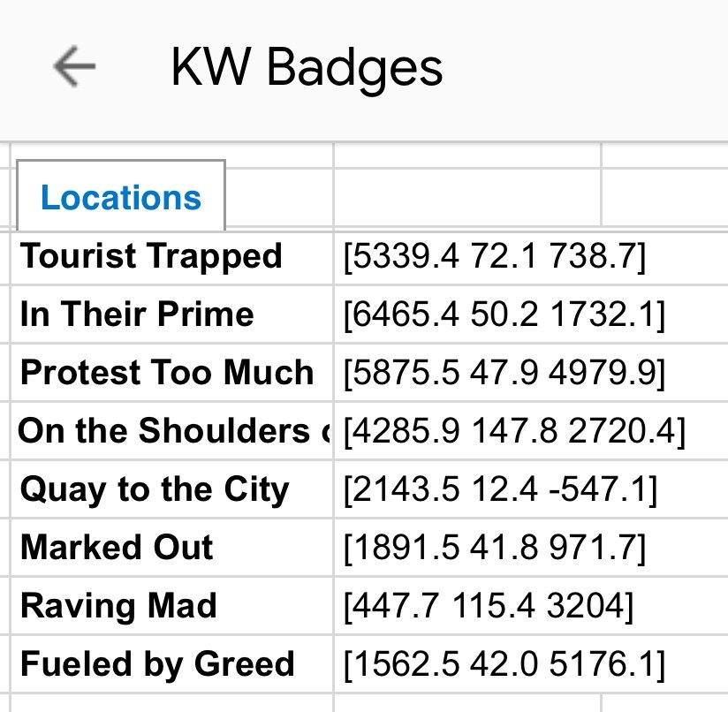Image resolution: width=728 pixels, height=712 pixels.
Task: Select the Raving Mad cell
Action: coord(171,606)
